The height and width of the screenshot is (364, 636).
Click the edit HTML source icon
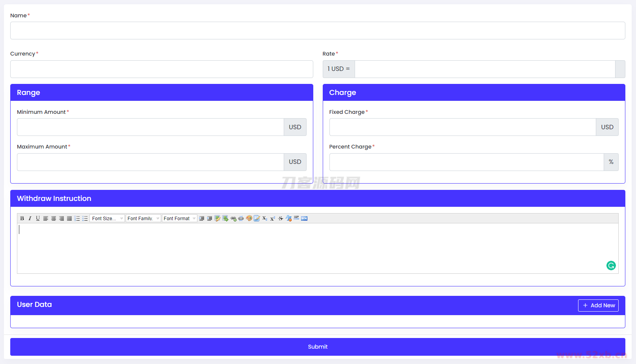tap(304, 219)
